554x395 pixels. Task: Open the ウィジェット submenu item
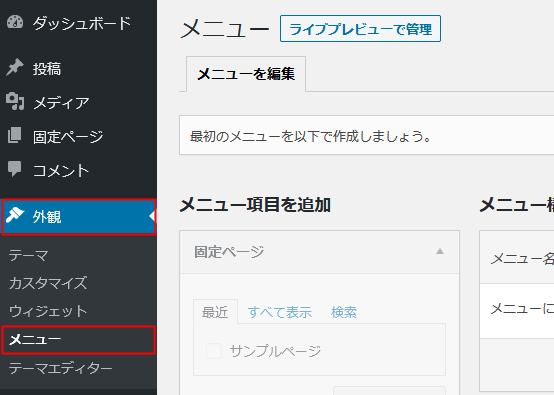coord(48,311)
